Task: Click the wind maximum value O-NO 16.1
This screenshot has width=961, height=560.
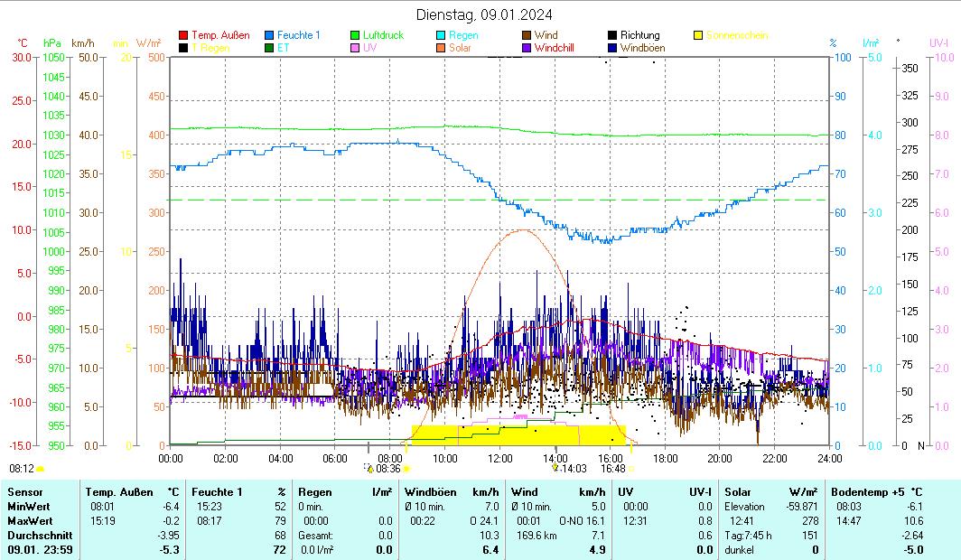Action: [583, 521]
